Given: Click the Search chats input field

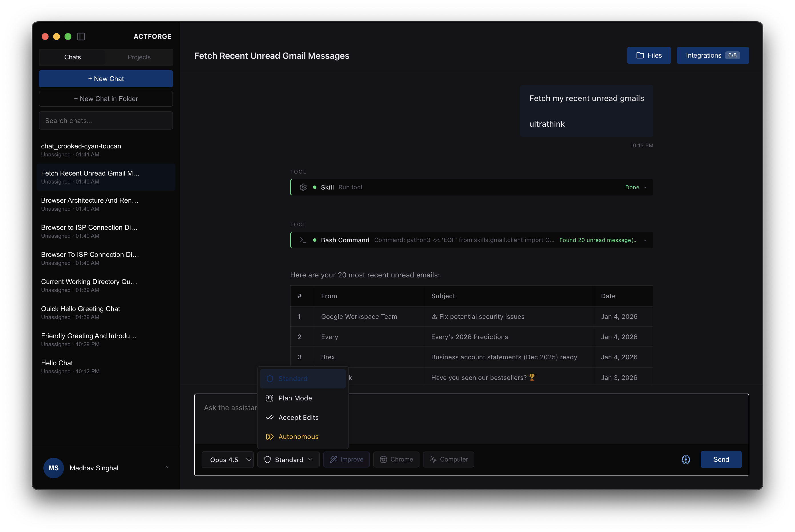Looking at the screenshot, I should pyautogui.click(x=106, y=120).
